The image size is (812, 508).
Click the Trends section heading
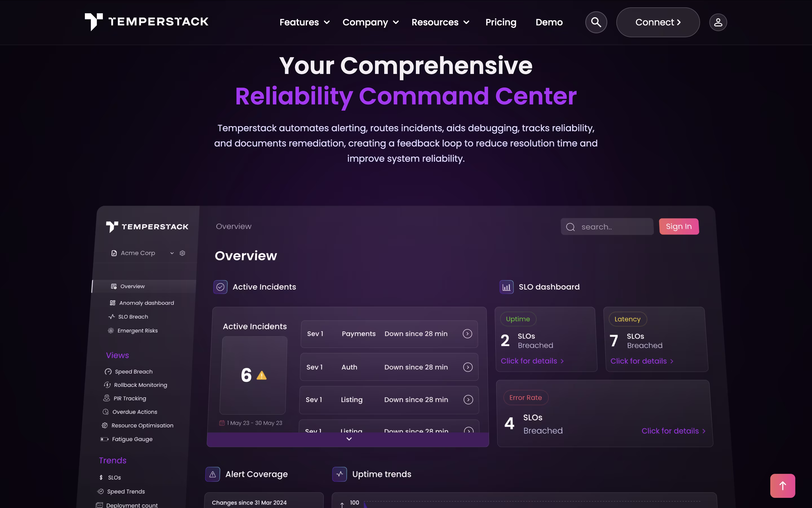(x=113, y=460)
